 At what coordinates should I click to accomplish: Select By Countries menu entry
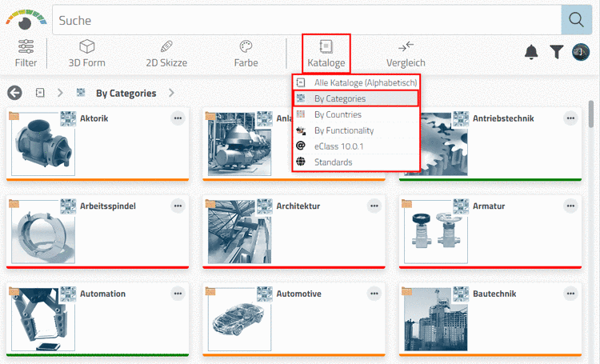[356, 114]
